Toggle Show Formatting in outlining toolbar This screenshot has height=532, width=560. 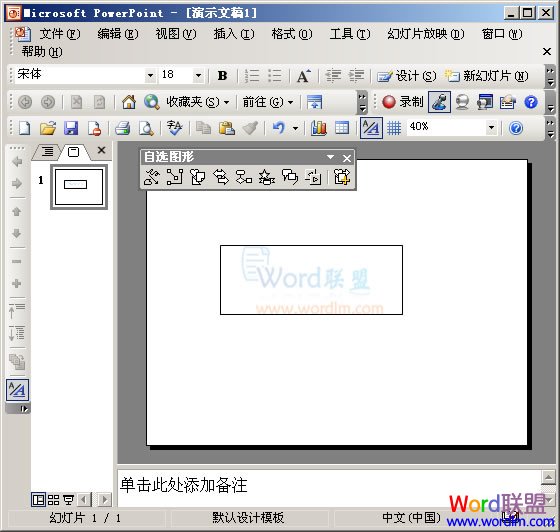point(17,390)
